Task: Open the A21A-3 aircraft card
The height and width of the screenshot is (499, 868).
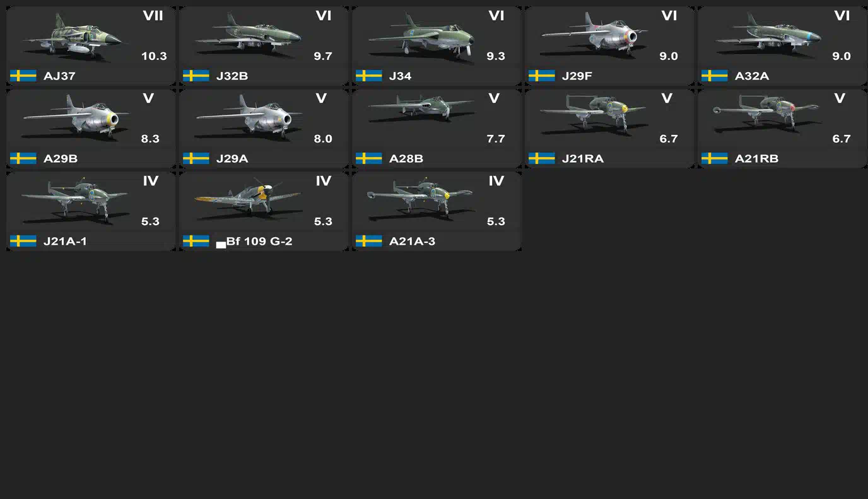Action: pos(437,211)
